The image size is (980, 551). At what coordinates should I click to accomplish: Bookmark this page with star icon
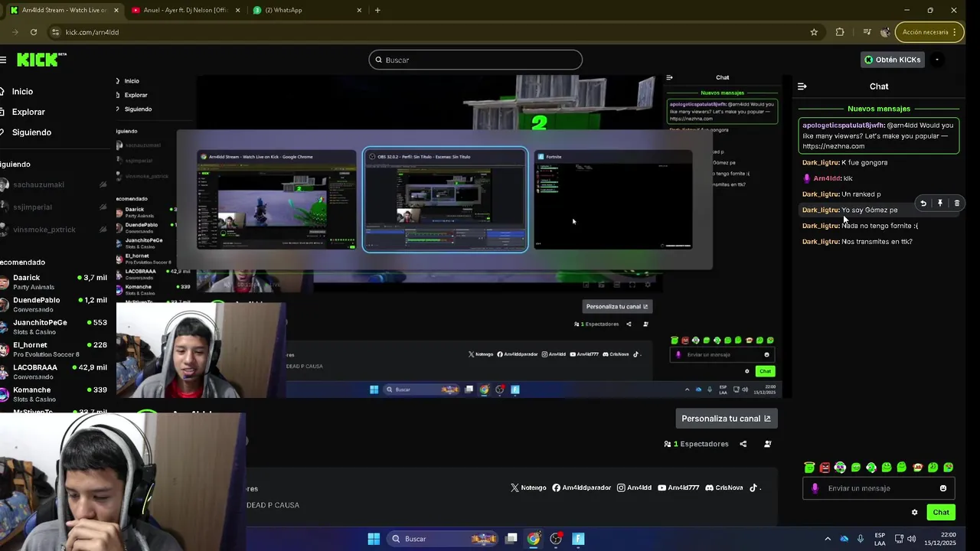click(814, 32)
